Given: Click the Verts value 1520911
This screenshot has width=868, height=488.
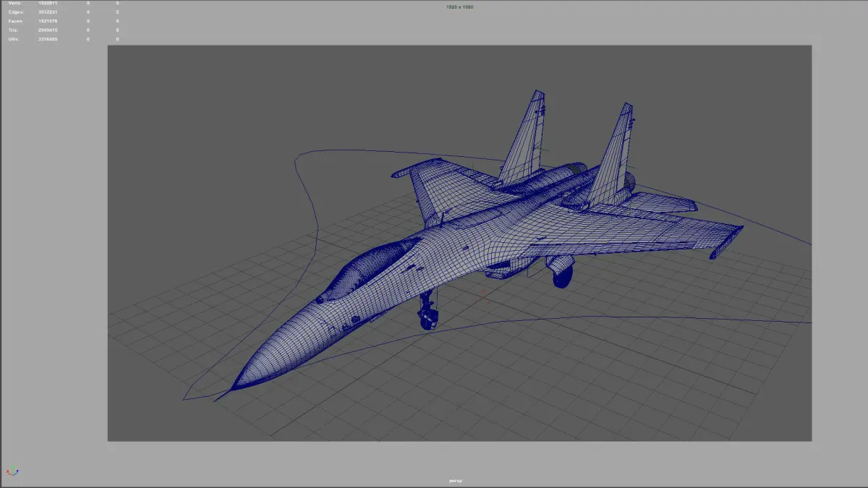Looking at the screenshot, I should [48, 3].
